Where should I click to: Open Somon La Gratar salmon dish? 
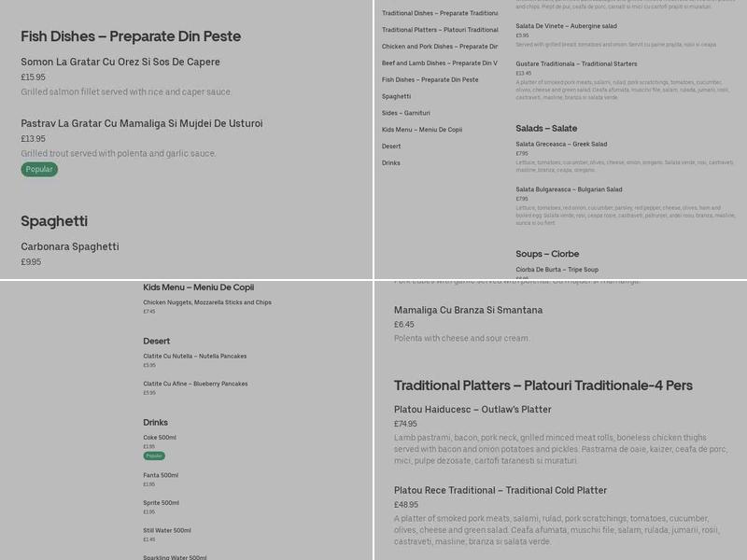pyautogui.click(x=120, y=63)
